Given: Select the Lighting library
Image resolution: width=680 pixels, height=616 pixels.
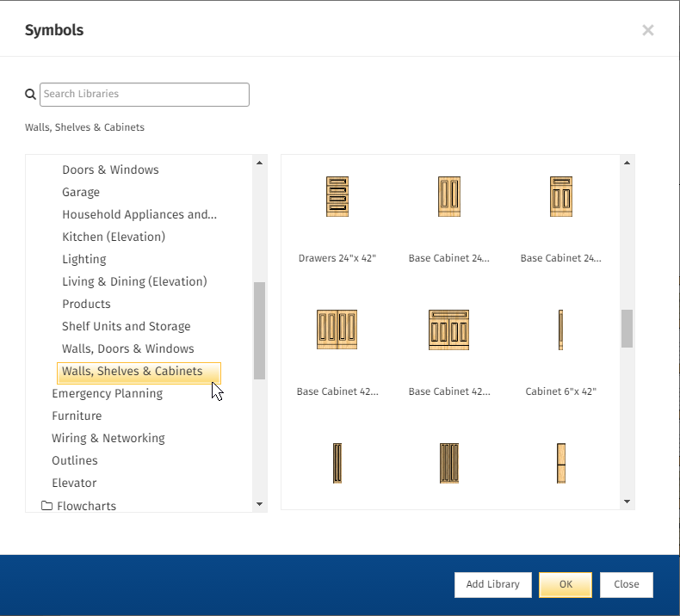Looking at the screenshot, I should (x=84, y=259).
